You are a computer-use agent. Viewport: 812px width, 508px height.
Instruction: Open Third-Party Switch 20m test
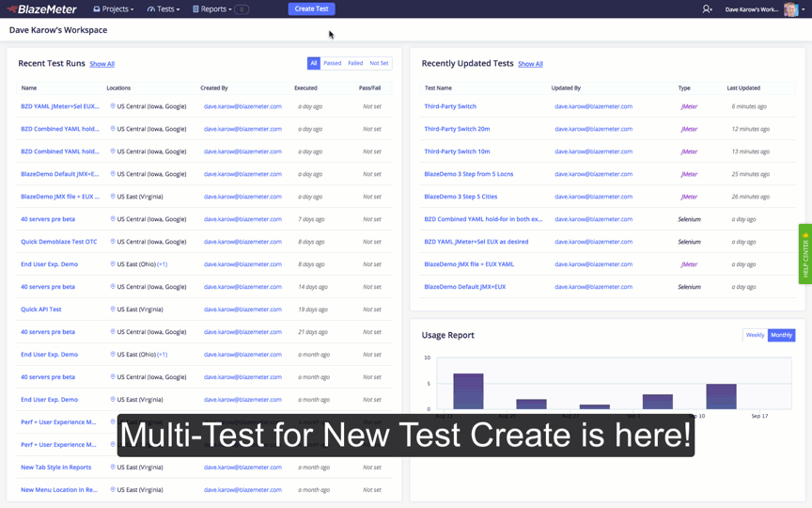457,129
